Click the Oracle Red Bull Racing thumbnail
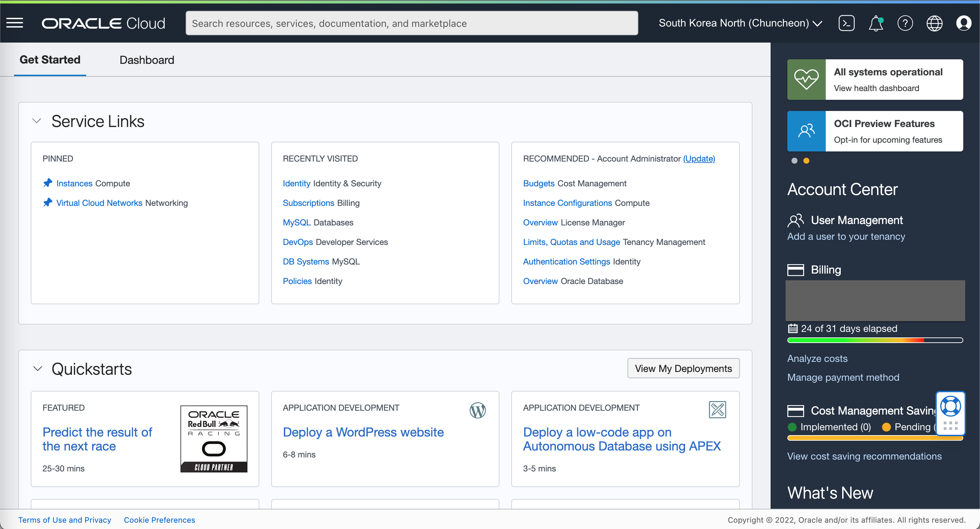Image resolution: width=980 pixels, height=529 pixels. (214, 439)
